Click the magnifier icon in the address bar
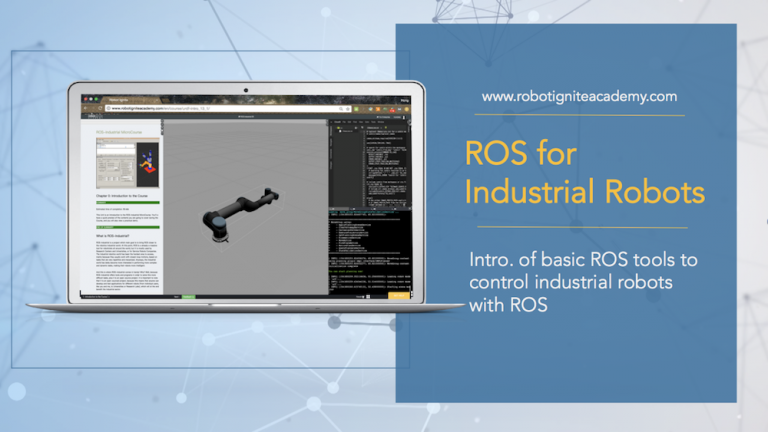 coord(341,109)
